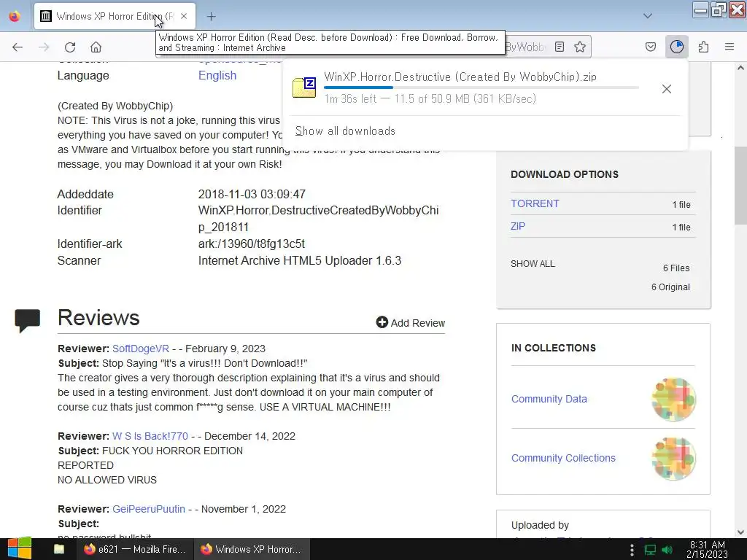747x560 pixels.
Task: Click the zip file icon in downloads
Action: pos(304,87)
